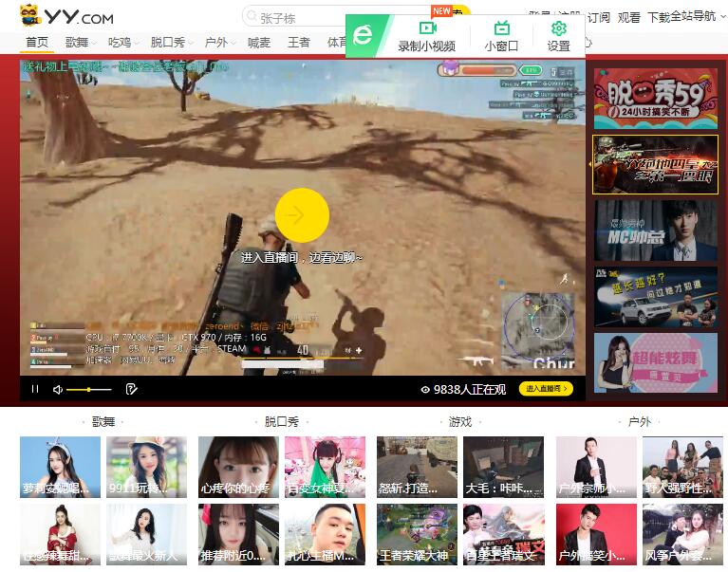Open 超能炫舞 banner thumbnail
This screenshot has height=572, width=728.
coord(655,362)
